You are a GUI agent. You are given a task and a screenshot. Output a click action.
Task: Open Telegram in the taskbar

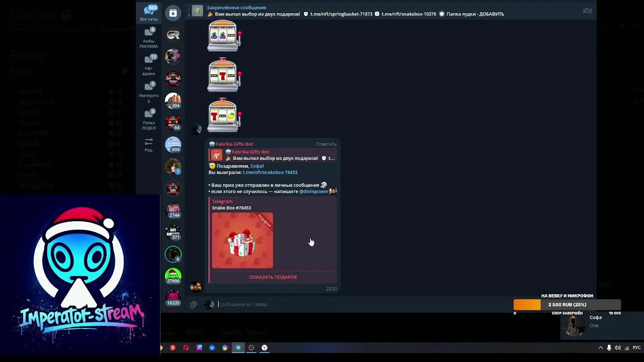coord(238,347)
